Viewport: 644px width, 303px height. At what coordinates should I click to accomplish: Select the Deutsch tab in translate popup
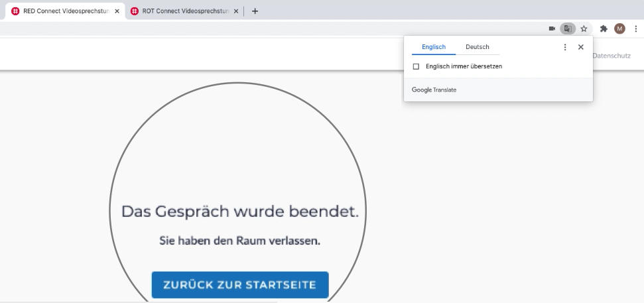tap(478, 47)
